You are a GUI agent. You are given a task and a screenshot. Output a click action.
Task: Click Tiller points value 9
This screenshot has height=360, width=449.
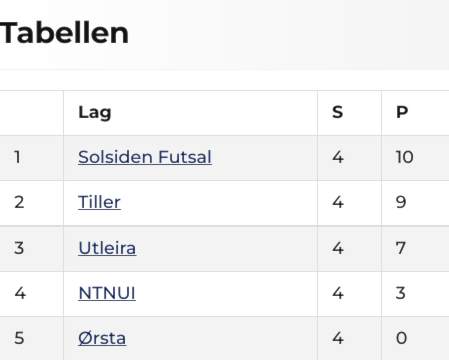point(401,202)
